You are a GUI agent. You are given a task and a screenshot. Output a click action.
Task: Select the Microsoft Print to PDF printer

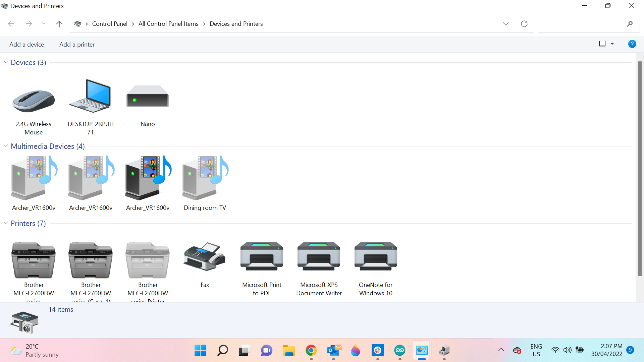coord(262,257)
